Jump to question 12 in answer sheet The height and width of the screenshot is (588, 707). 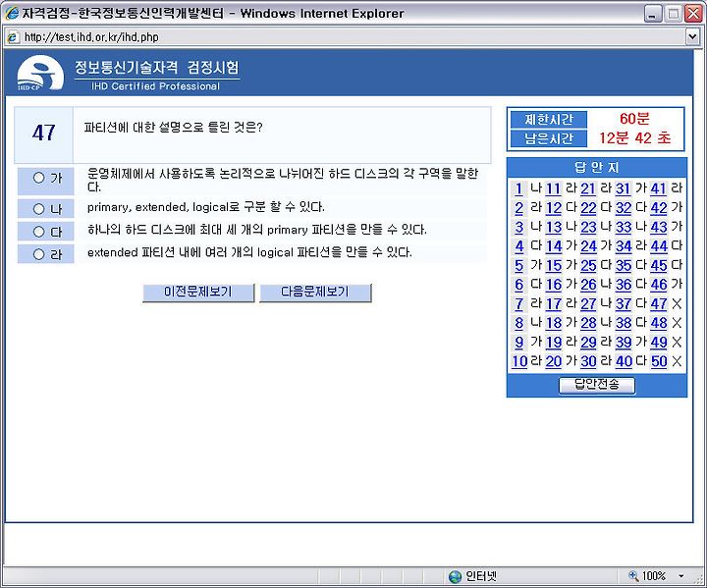[x=553, y=208]
